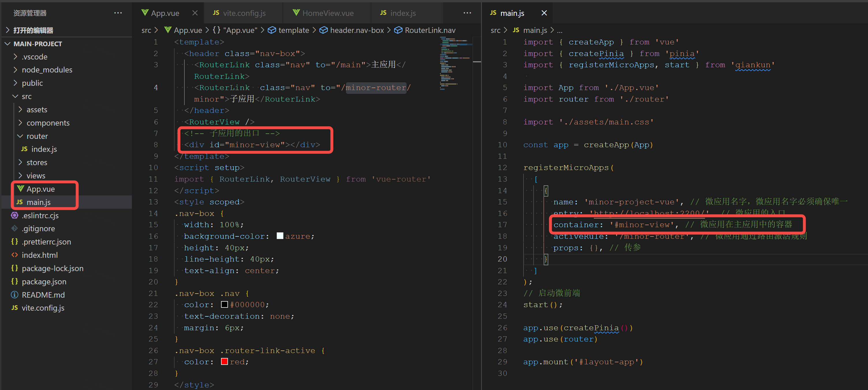The image size is (868, 390).
Task: Click the RouterLink.nav breadcrumb segment
Action: pos(425,30)
